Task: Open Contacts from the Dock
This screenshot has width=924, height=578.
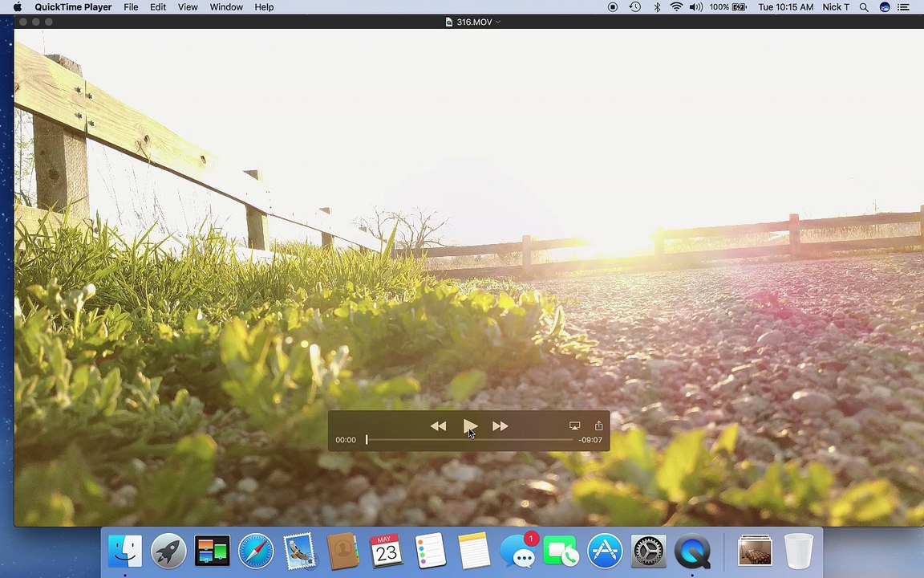Action: (x=343, y=551)
